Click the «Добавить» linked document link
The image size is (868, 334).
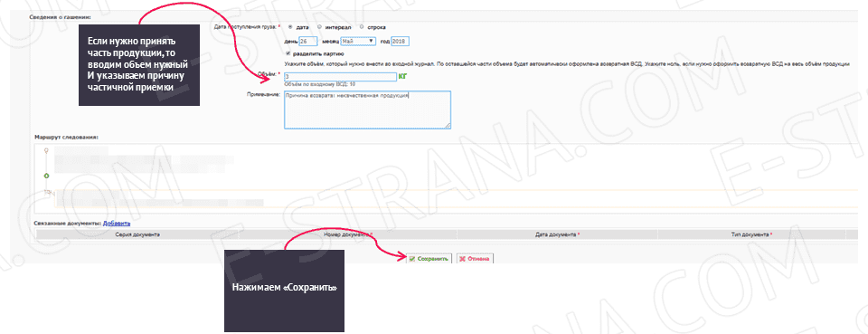click(x=117, y=224)
